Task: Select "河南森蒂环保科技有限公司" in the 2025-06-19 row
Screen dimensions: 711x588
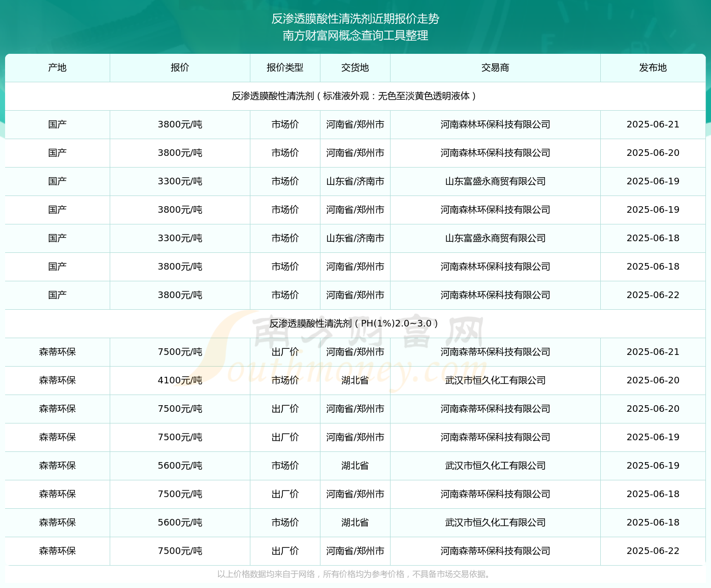Action: click(495, 437)
